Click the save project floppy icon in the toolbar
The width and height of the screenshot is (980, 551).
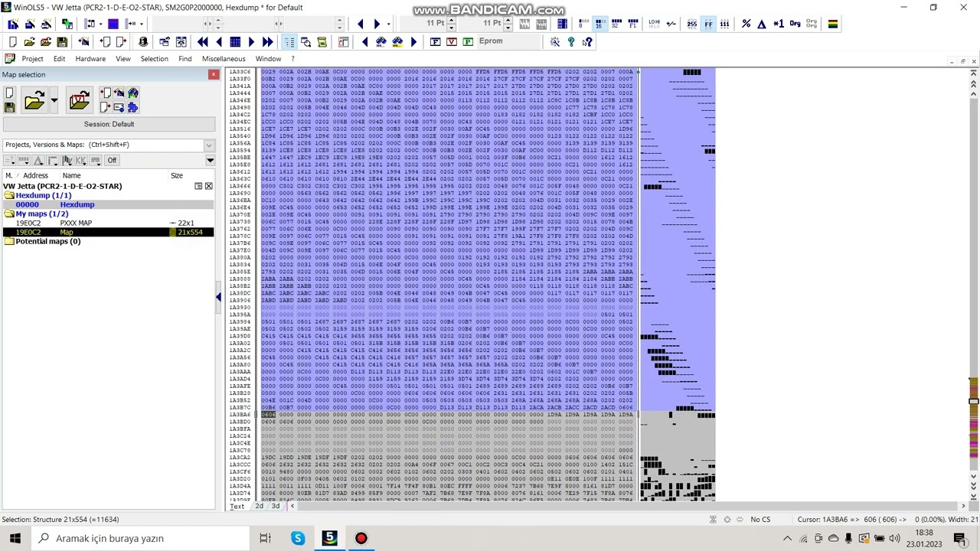[x=62, y=42]
